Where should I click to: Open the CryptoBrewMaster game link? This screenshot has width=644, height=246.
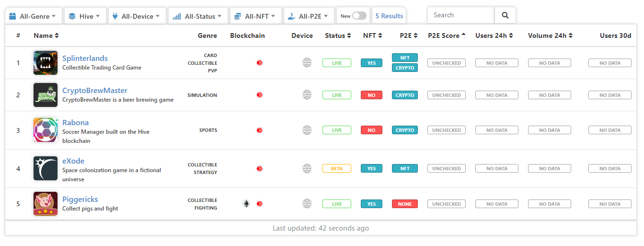pyautogui.click(x=95, y=91)
